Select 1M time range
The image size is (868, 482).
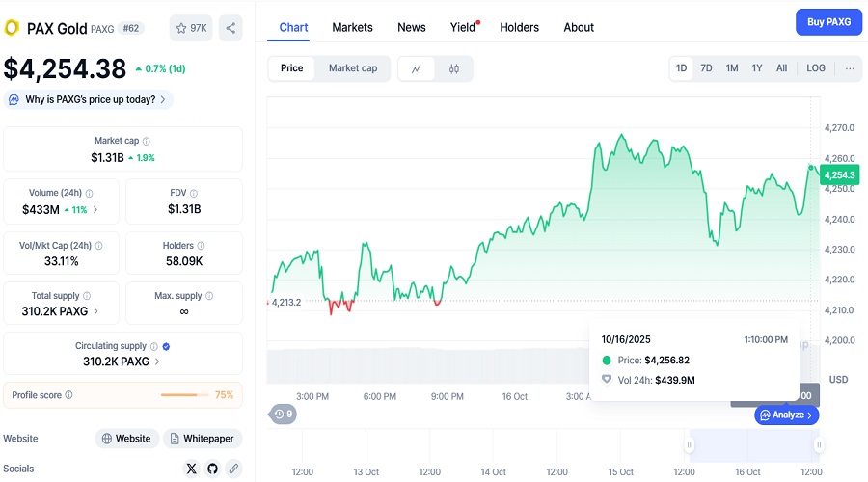pos(732,68)
